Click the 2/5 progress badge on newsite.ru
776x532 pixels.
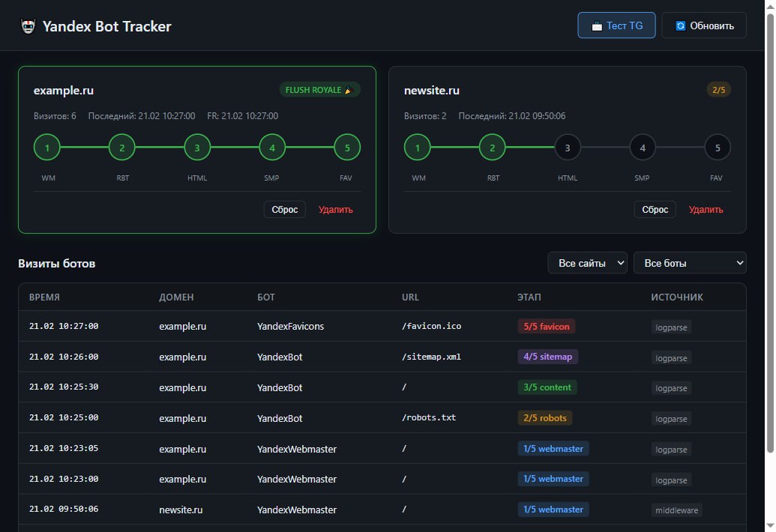(x=718, y=90)
